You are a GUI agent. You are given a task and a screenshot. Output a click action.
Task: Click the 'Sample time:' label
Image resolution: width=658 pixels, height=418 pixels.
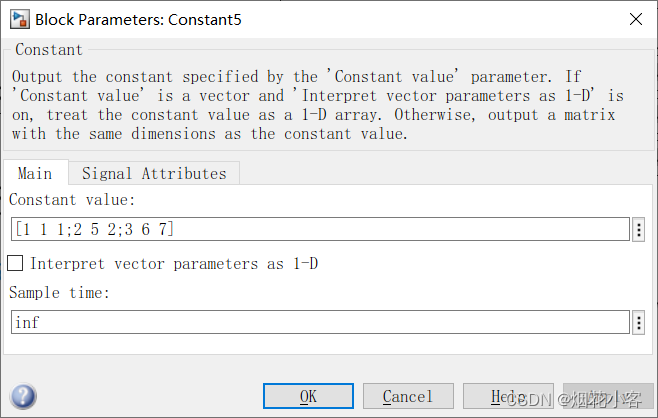[x=59, y=293]
